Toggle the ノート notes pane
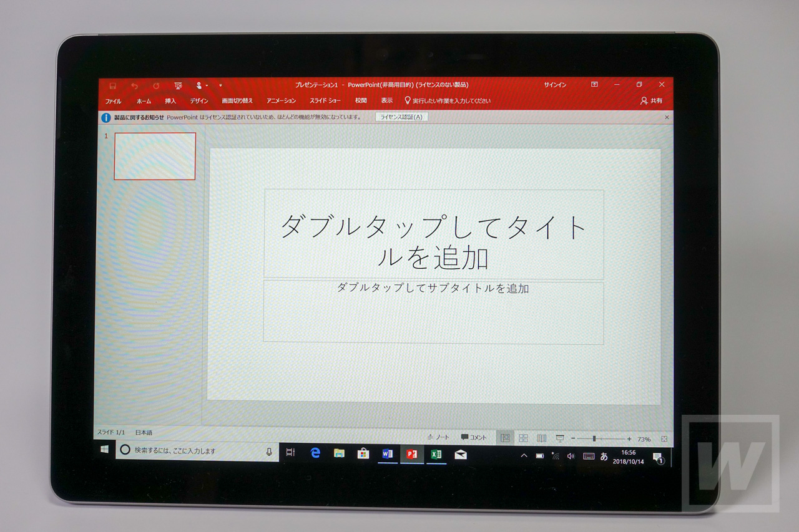799x532 pixels. coord(438,437)
